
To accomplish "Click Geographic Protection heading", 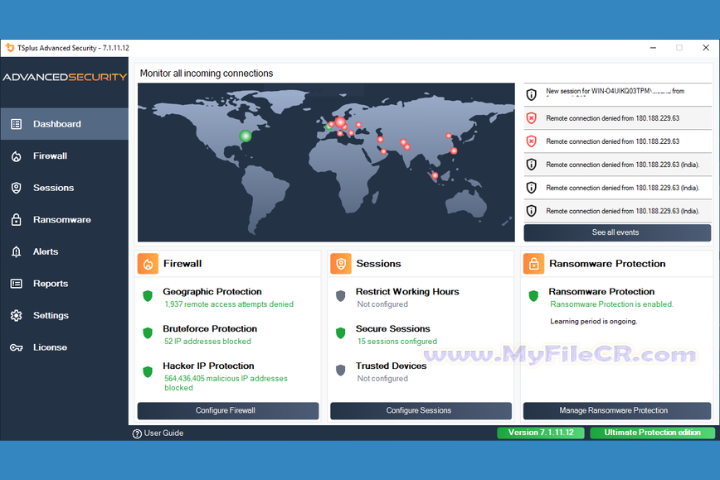I will 212,292.
